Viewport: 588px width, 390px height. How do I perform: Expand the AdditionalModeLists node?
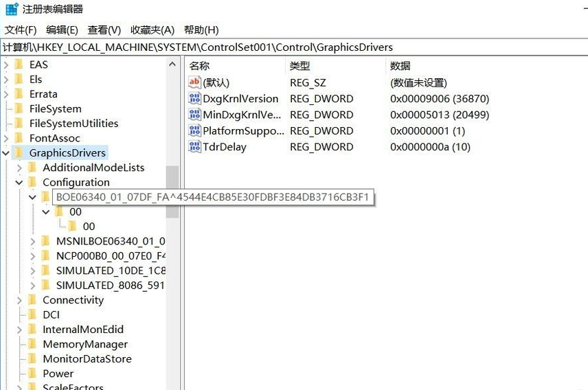coord(19,168)
